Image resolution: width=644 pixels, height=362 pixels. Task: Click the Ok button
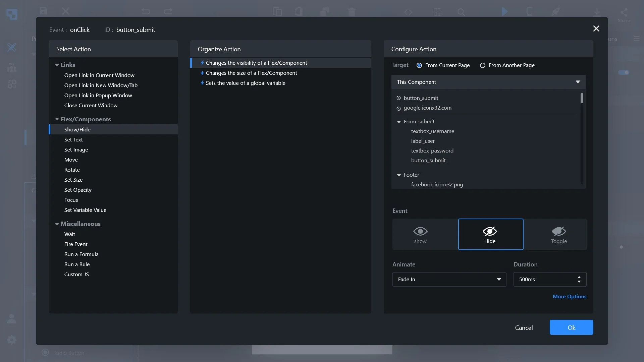[x=571, y=327]
